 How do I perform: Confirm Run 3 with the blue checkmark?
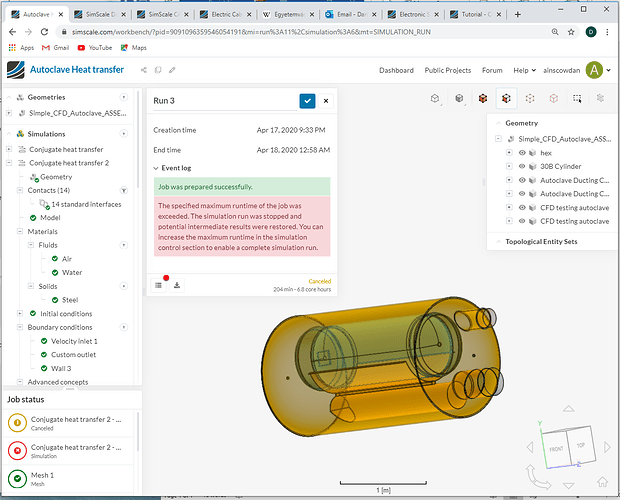307,101
